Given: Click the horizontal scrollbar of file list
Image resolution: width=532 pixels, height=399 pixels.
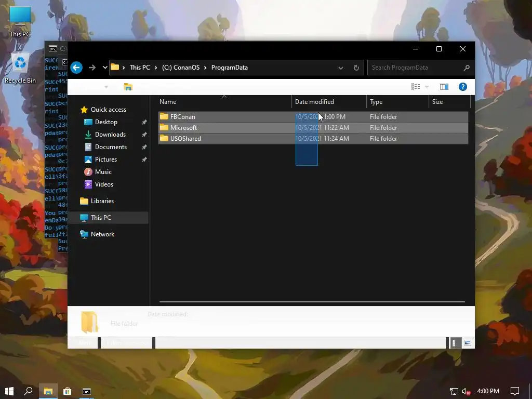Looking at the screenshot, I should tap(312, 301).
